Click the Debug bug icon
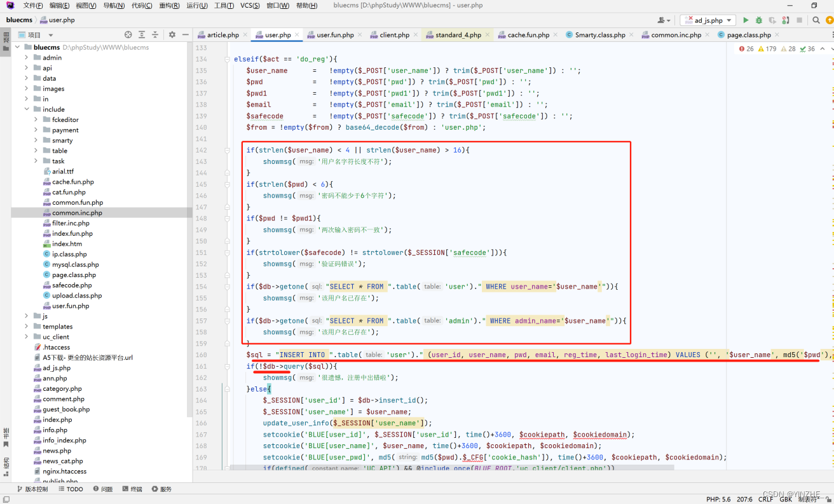This screenshot has width=834, height=504. [758, 20]
